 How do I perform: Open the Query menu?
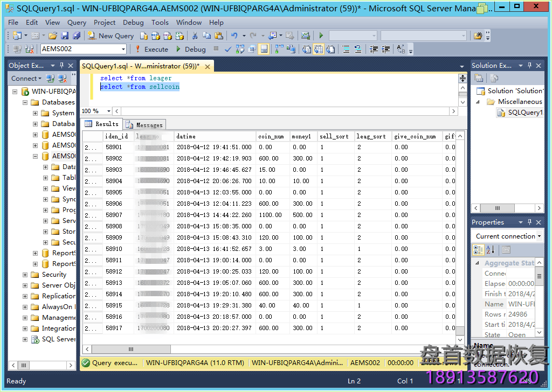(77, 23)
